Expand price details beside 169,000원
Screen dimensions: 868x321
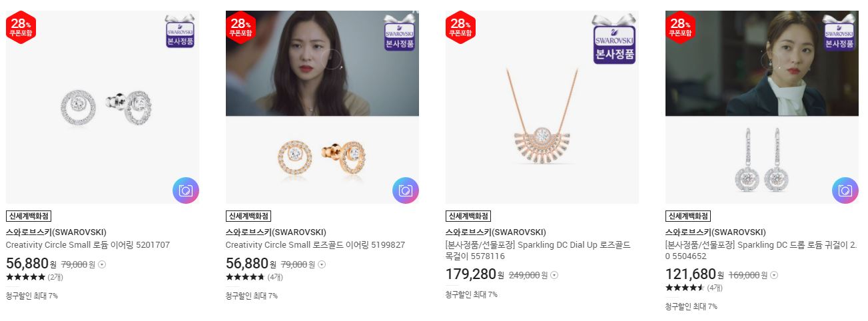[774, 275]
